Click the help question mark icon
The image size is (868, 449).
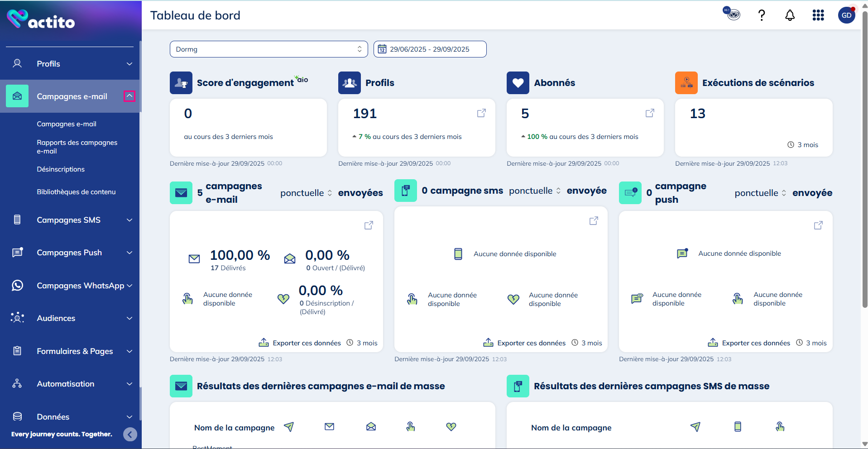point(762,15)
